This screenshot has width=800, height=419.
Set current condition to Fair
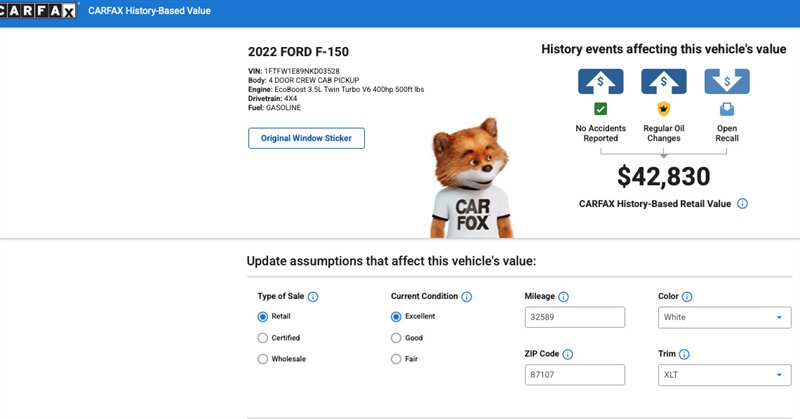pyautogui.click(x=396, y=359)
